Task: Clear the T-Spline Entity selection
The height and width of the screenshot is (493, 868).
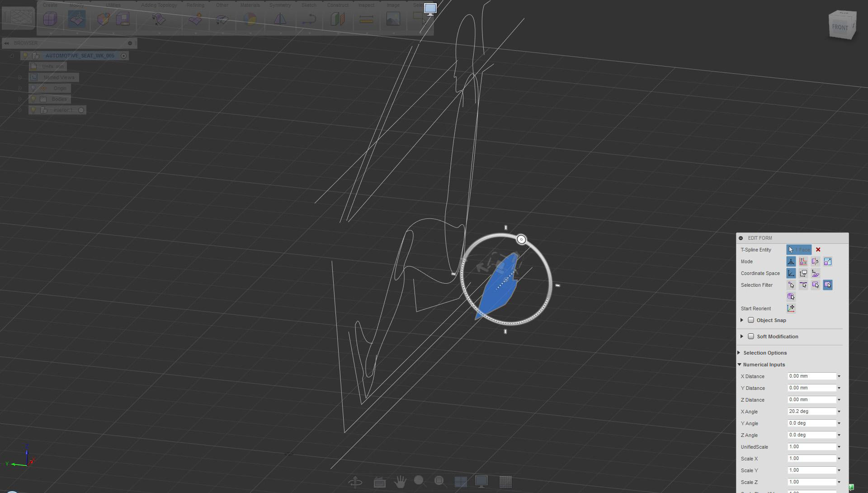Action: (x=818, y=250)
